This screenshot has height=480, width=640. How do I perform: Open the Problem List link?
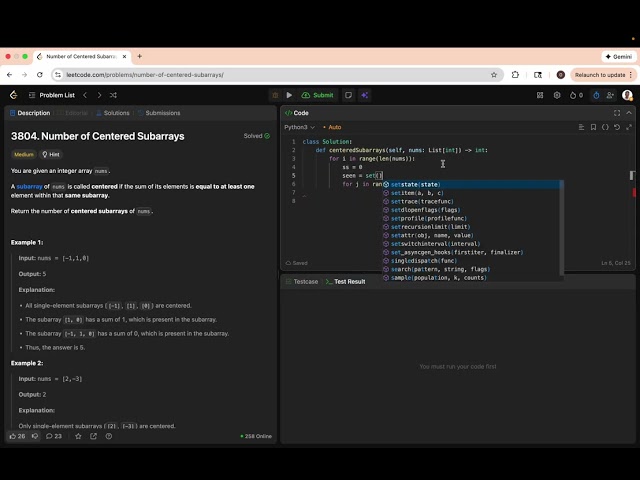point(56,95)
